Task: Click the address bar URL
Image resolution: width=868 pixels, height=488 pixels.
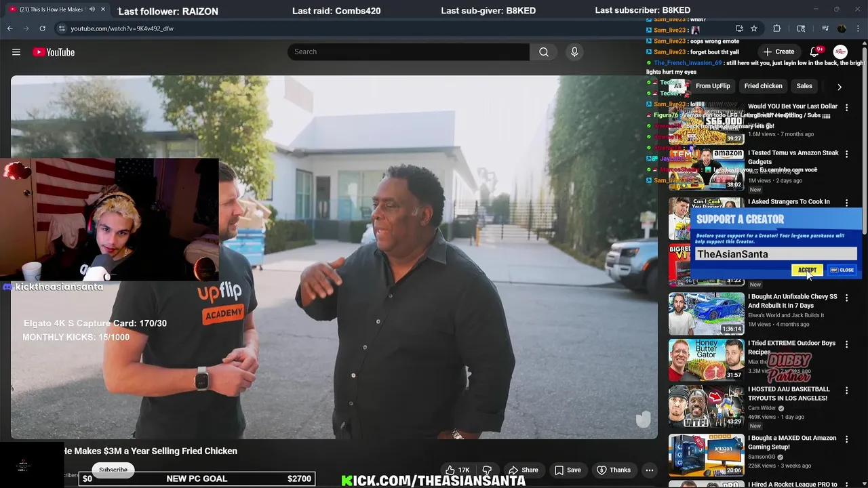Action: (122, 28)
